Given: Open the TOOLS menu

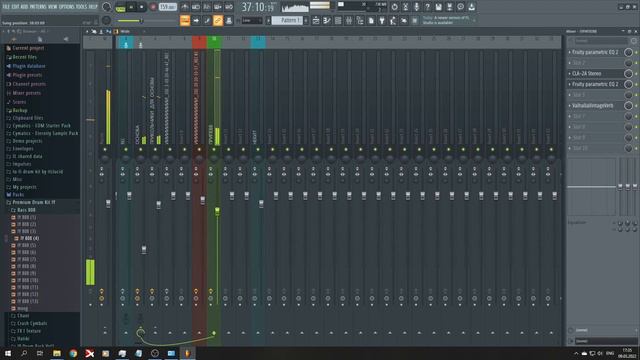Looking at the screenshot, I should (x=82, y=7).
